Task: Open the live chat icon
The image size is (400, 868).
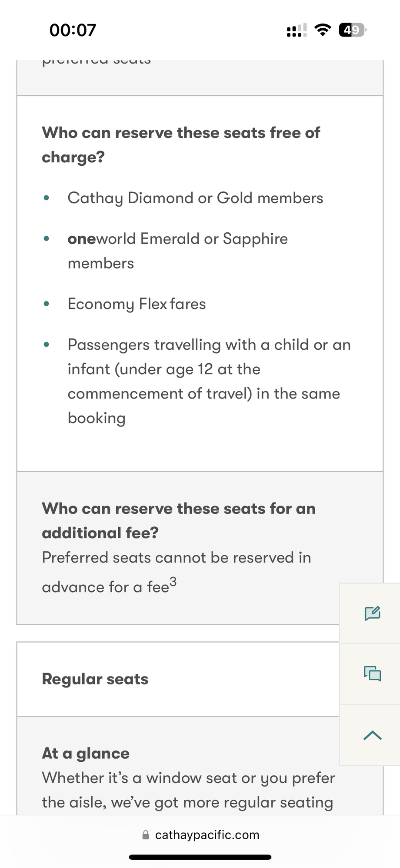Action: (x=372, y=674)
